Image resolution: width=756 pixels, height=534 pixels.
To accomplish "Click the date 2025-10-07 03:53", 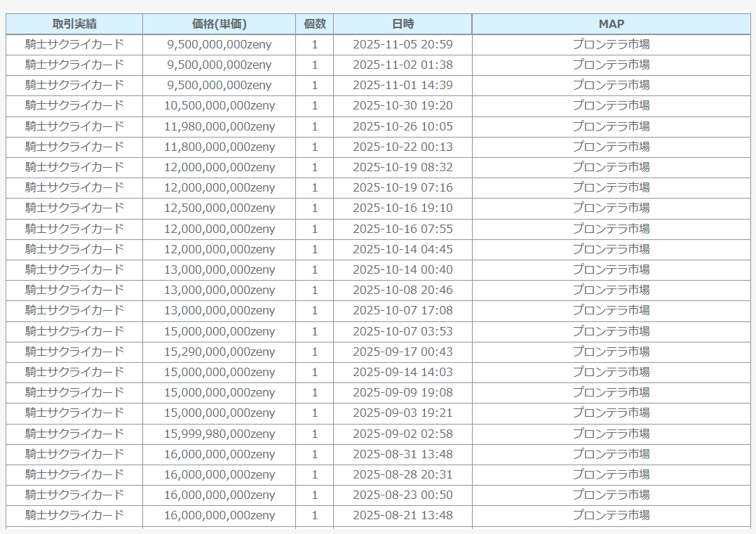I will (x=403, y=331).
